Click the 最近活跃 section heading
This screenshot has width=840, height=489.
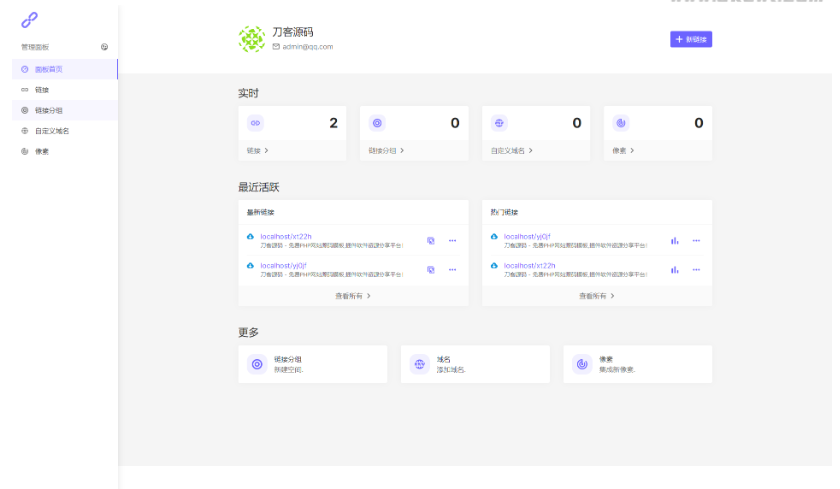(x=259, y=187)
